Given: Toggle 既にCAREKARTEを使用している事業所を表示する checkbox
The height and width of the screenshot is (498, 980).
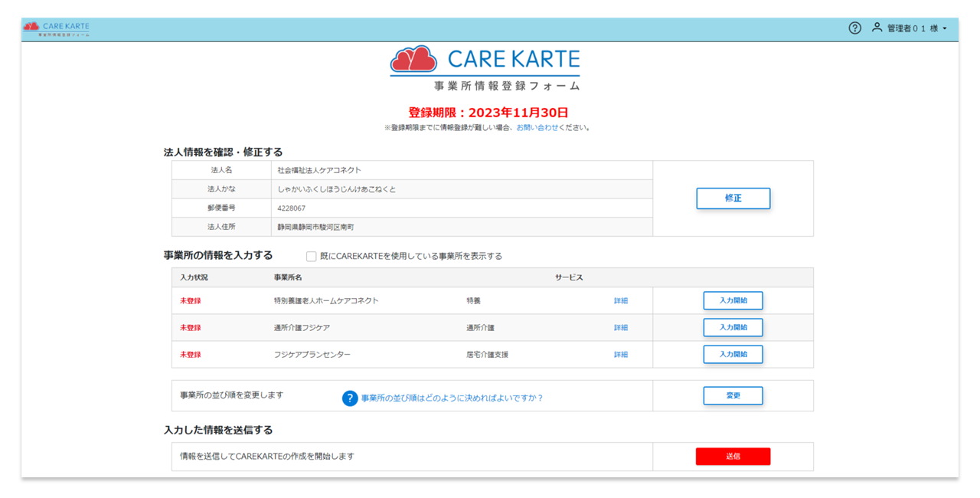Looking at the screenshot, I should tap(311, 257).
